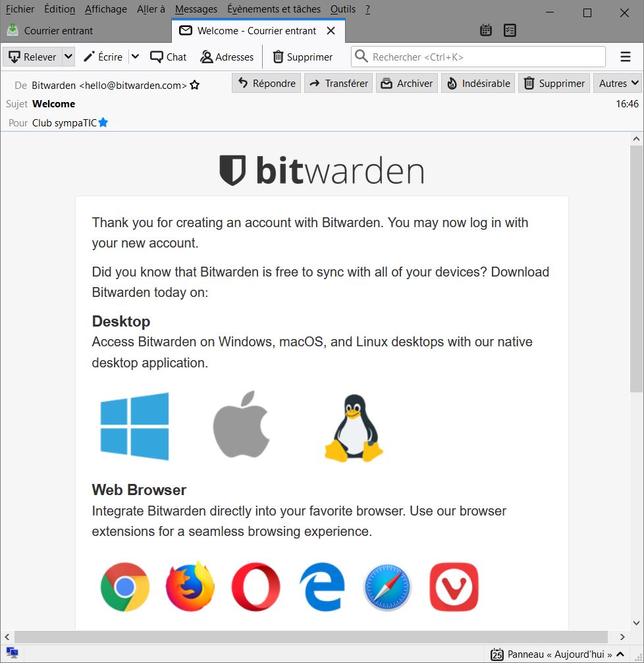644x663 pixels.
Task: Open the Autres actions dropdown
Action: coord(618,84)
